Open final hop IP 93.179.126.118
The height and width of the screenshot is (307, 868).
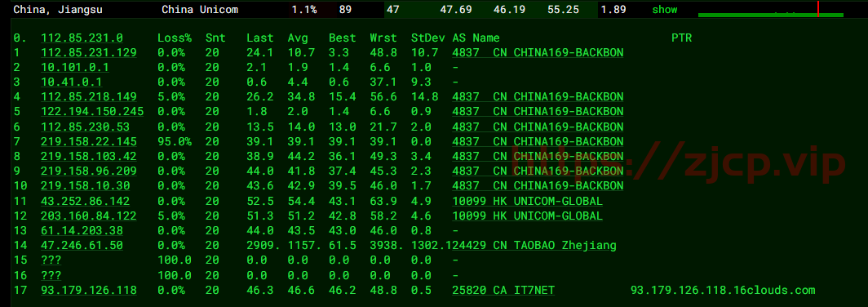(x=89, y=290)
